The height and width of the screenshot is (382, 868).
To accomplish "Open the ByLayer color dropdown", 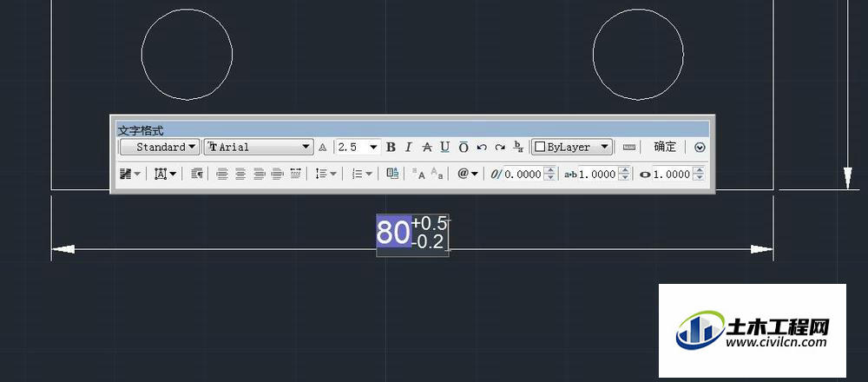I will click(x=572, y=148).
